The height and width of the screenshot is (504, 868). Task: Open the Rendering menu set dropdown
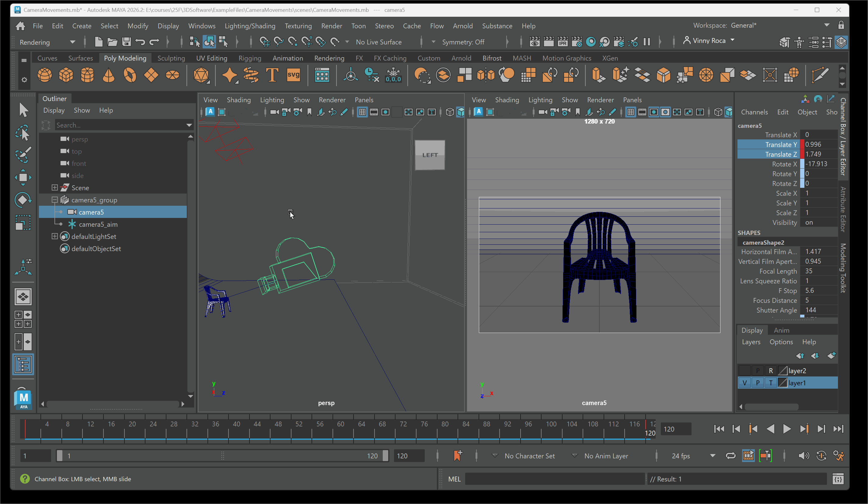coord(72,42)
